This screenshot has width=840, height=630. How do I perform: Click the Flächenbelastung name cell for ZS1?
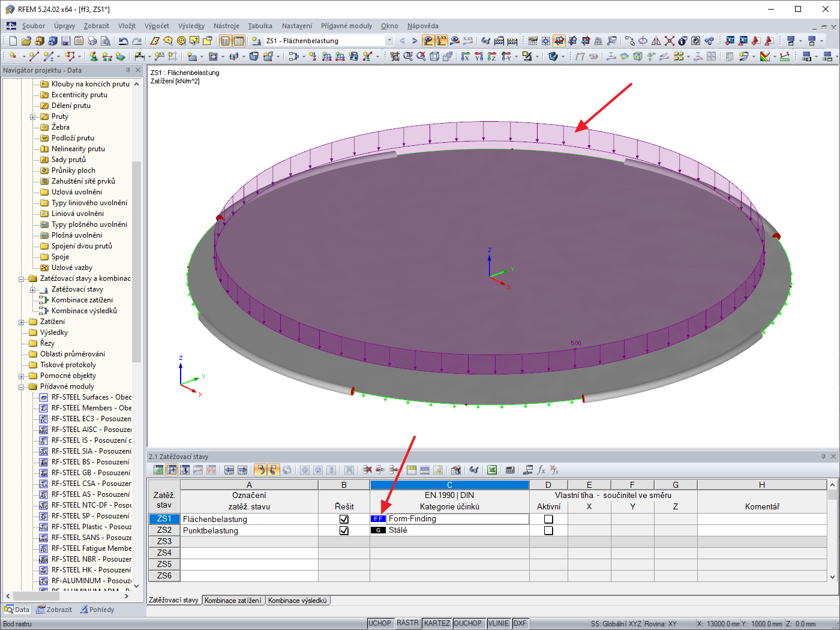[x=249, y=519]
